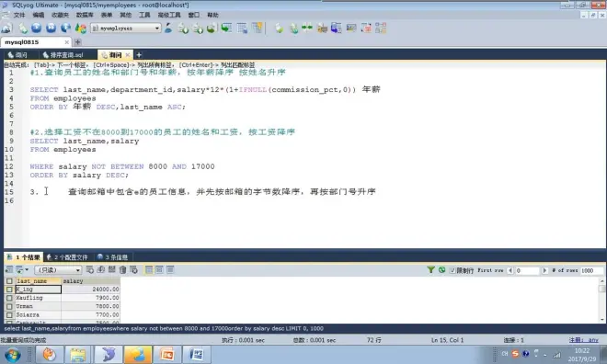Switch to the 3 条信息 tab
The image size is (607, 364).
tap(112, 257)
